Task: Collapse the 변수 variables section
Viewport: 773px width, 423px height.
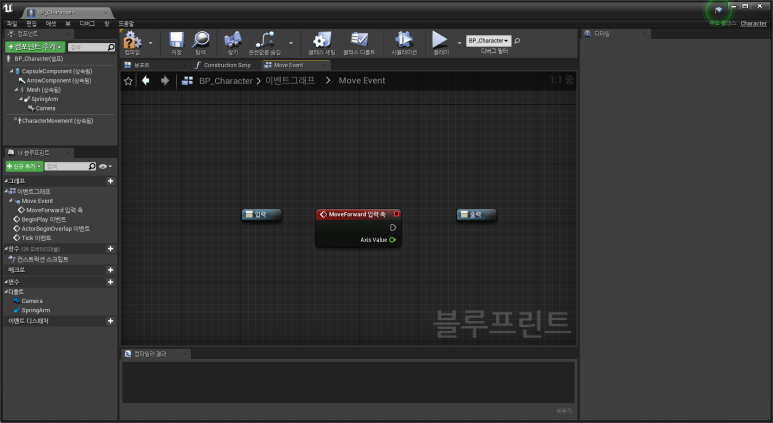Action: 6,282
